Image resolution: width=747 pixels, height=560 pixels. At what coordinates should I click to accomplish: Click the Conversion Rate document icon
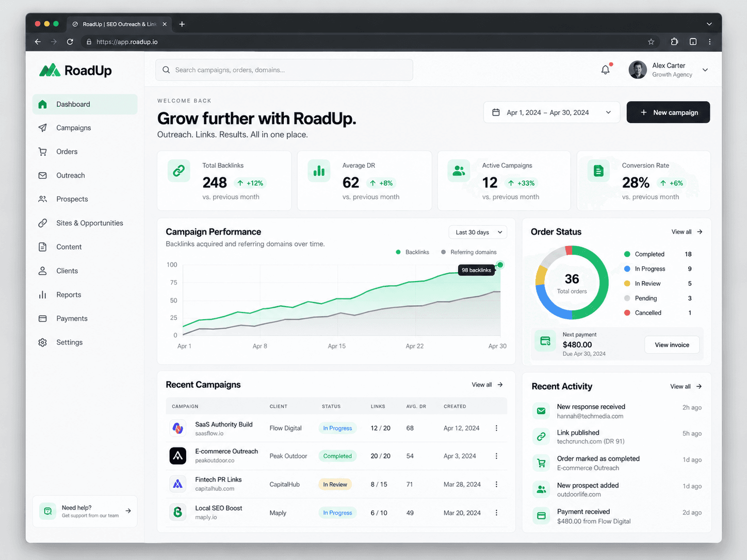pyautogui.click(x=598, y=171)
